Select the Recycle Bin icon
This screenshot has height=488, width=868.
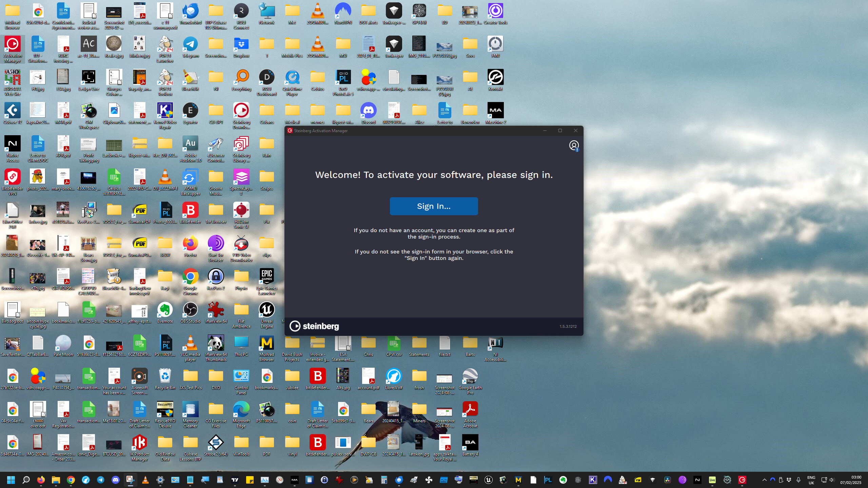point(165,379)
